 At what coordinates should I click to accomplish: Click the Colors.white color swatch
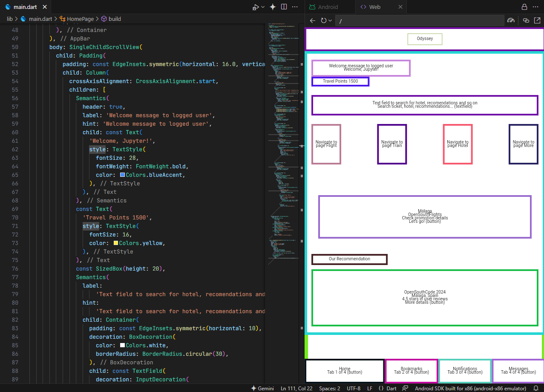click(122, 345)
